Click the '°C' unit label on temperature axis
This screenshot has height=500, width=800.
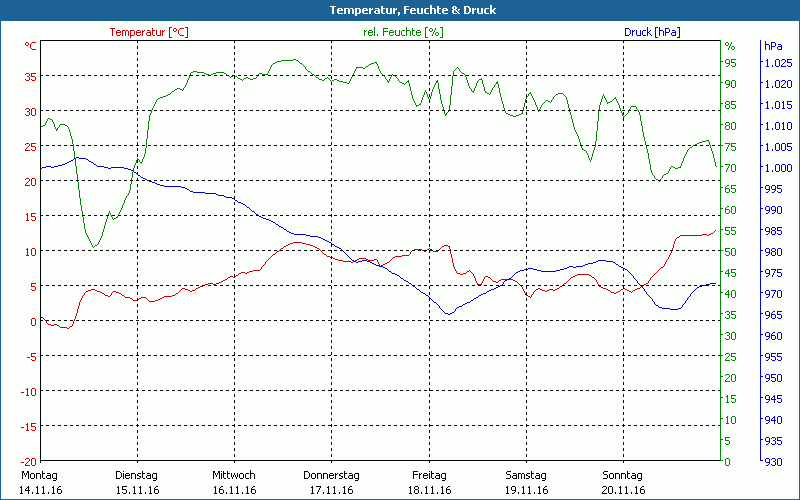click(x=31, y=46)
